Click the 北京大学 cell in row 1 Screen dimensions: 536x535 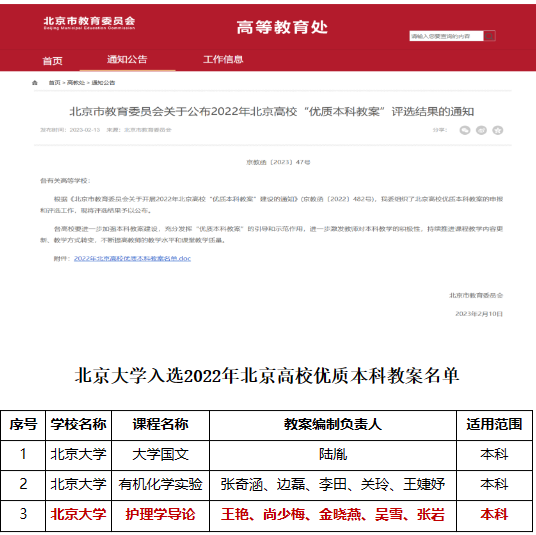point(78,455)
